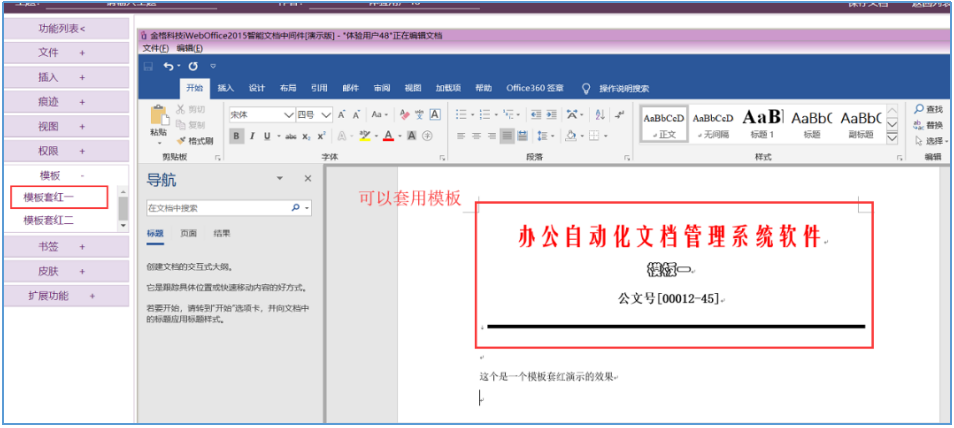The image size is (954, 428).
Task: Click 模板套红一 in the template list
Action: [x=49, y=197]
